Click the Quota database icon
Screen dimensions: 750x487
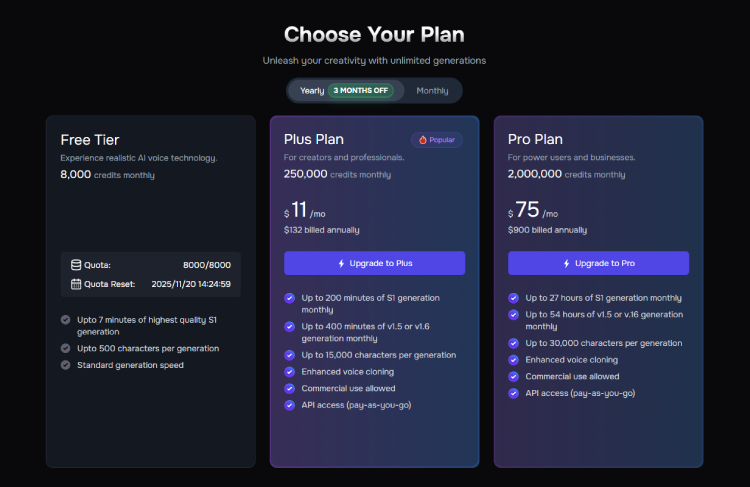coord(76,265)
